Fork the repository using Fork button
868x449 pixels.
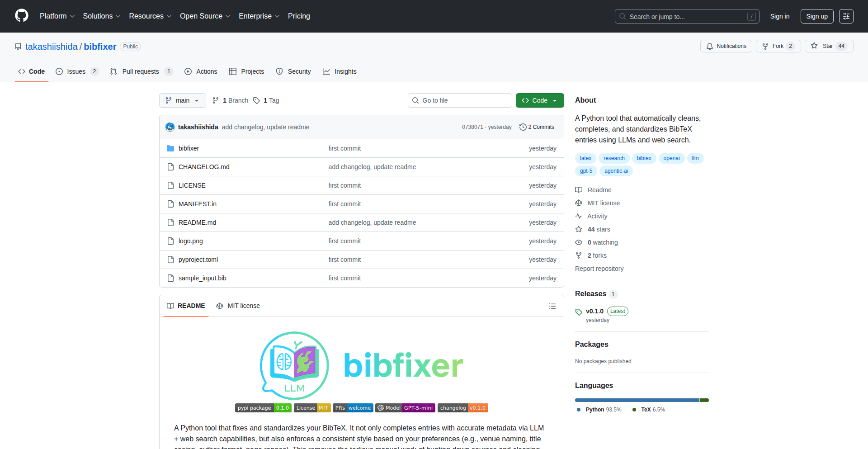pos(778,46)
